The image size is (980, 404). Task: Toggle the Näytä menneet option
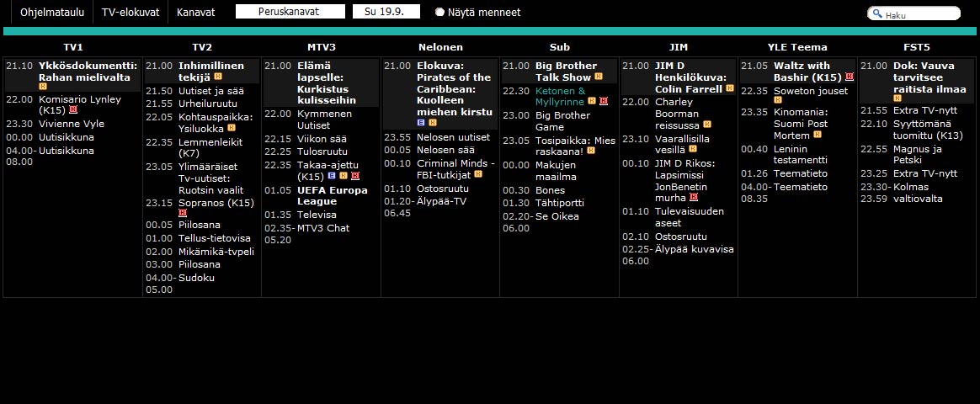click(x=440, y=12)
